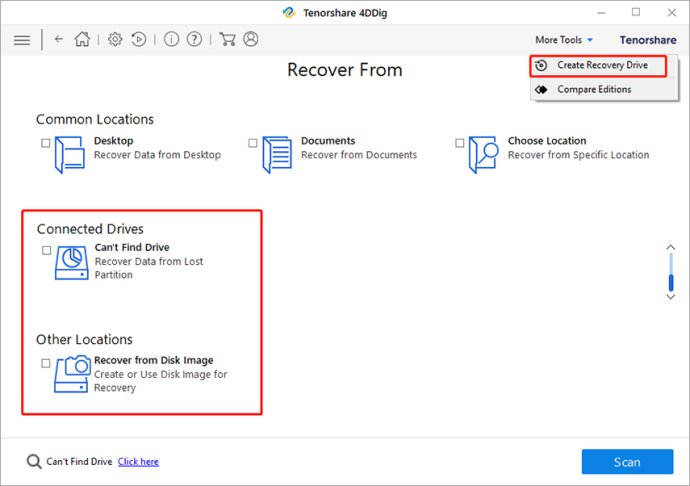Return to Home screen icon
Image resolution: width=690 pixels, height=486 pixels.
pyautogui.click(x=82, y=39)
